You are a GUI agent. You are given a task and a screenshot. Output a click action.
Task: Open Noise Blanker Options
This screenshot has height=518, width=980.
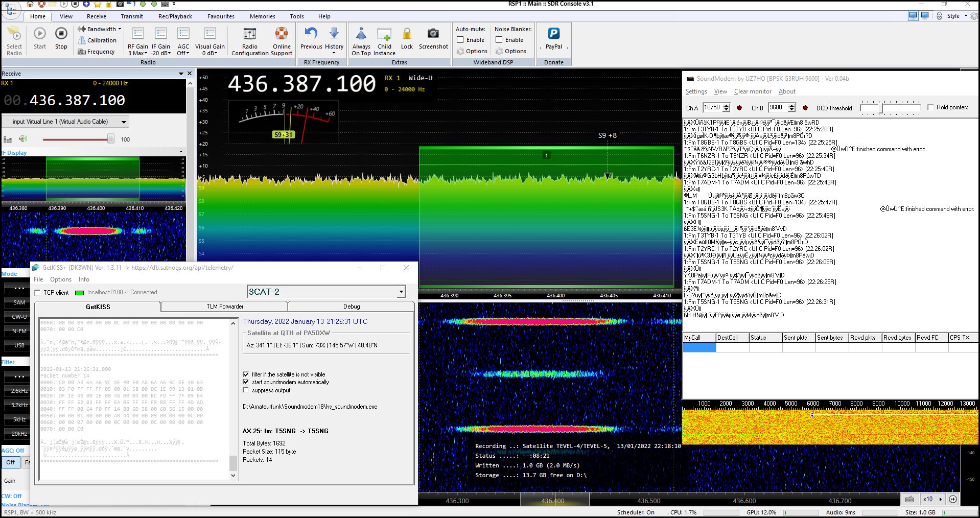(510, 51)
